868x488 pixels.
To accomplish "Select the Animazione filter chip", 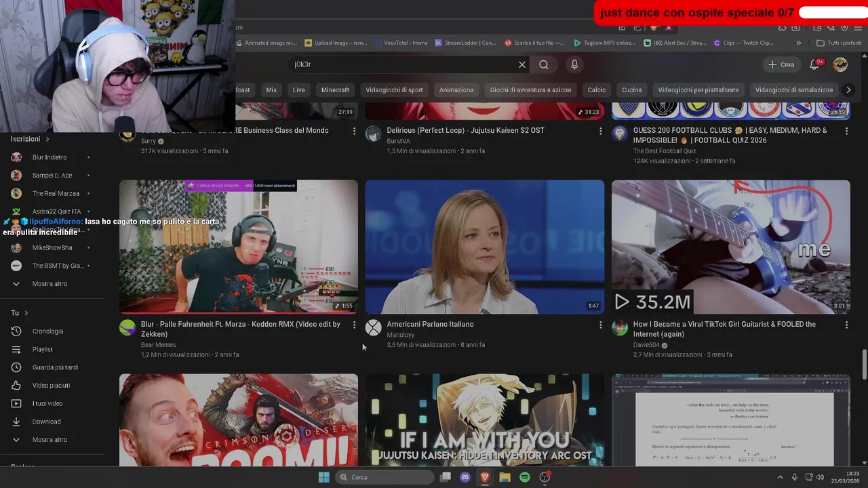I will coord(456,89).
